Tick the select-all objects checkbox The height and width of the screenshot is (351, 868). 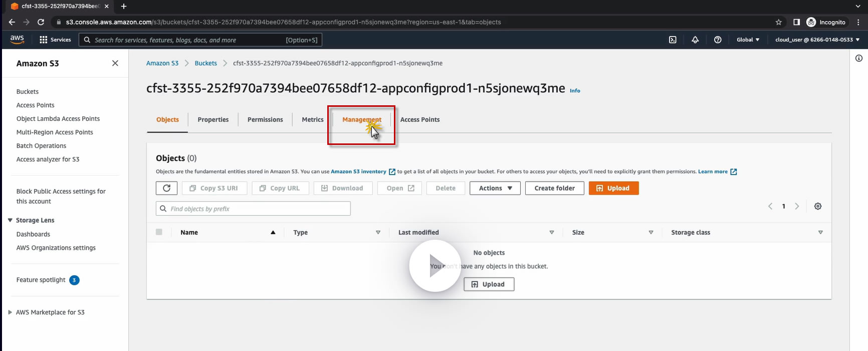tap(159, 232)
